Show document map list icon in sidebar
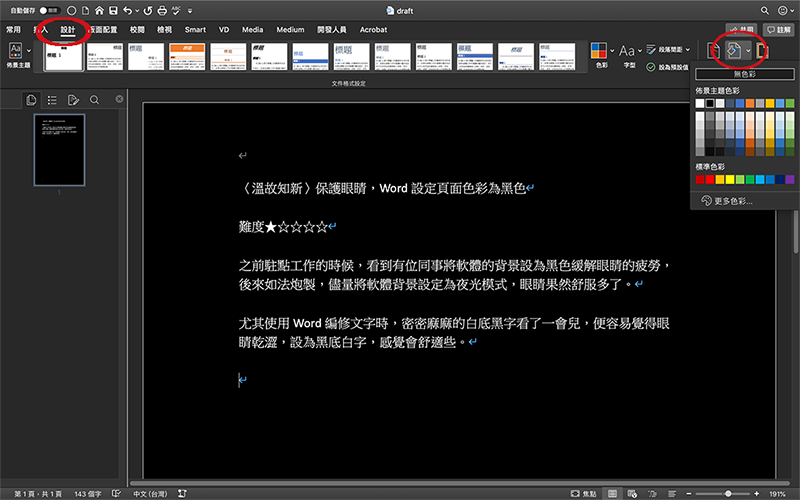The height and width of the screenshot is (500, 800). coord(52,100)
